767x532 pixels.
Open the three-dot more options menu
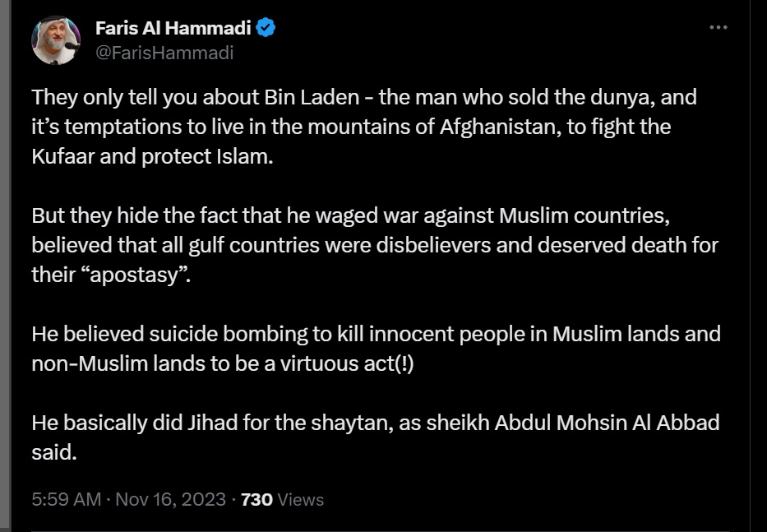click(x=718, y=28)
